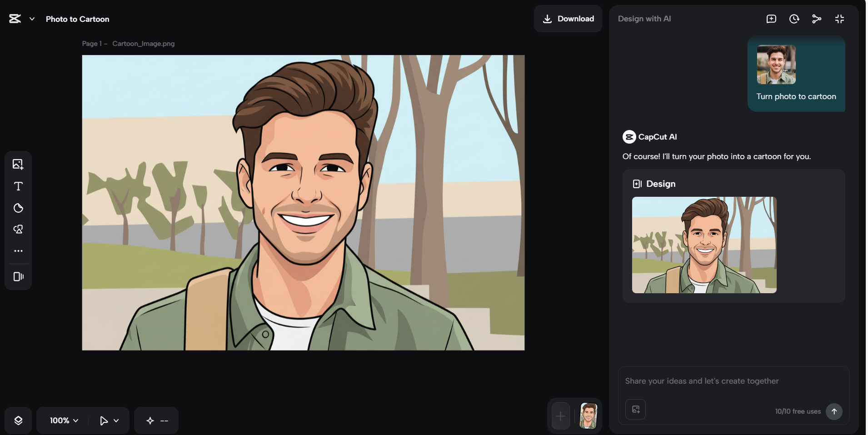Open the resize panel icon in sidebar
Image resolution: width=868 pixels, height=435 pixels.
(18, 276)
